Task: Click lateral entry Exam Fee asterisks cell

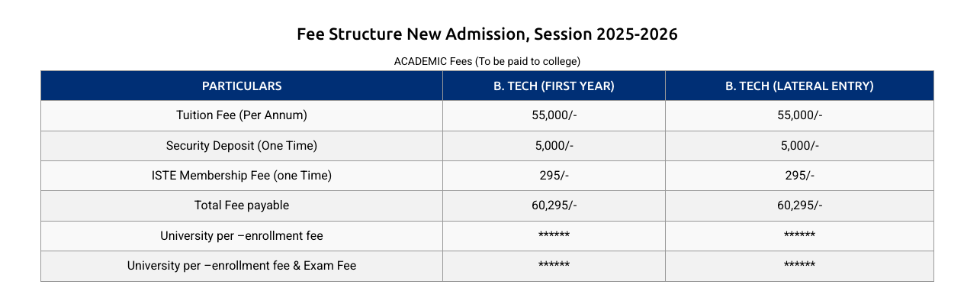Action: (799, 266)
